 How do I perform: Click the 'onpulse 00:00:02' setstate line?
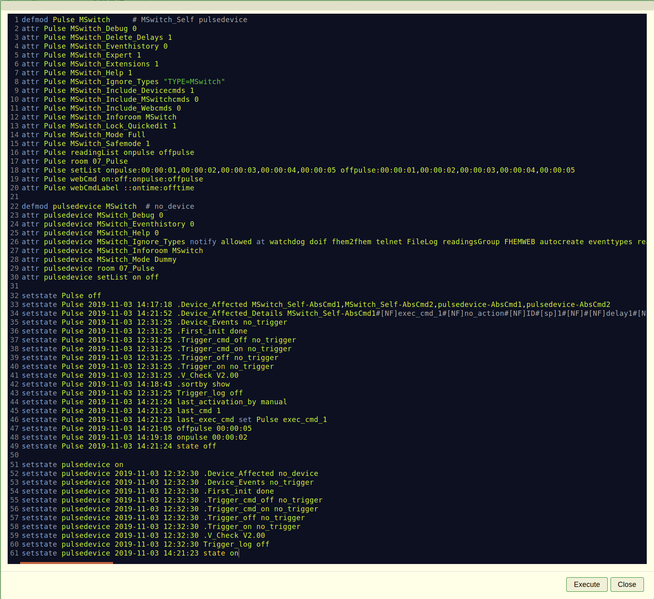(x=134, y=438)
